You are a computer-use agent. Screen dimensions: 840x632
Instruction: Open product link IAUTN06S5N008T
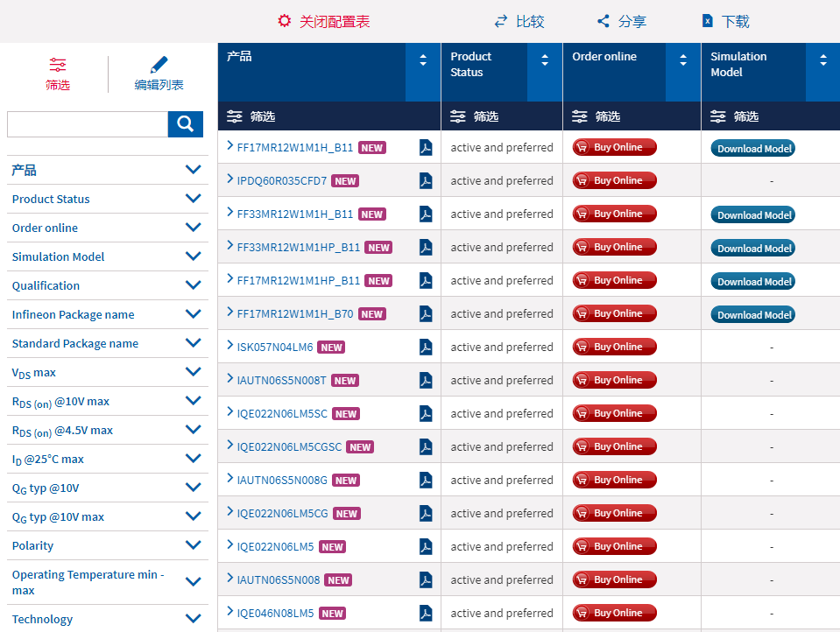[x=282, y=380]
